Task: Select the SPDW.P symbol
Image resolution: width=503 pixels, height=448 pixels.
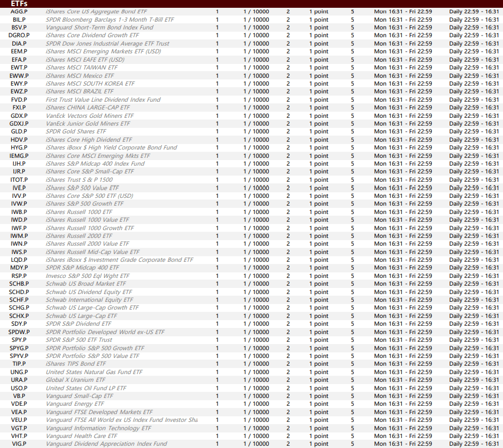Action: tap(19, 332)
